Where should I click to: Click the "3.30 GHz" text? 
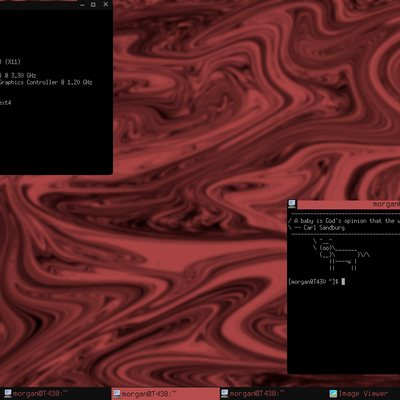click(23, 75)
